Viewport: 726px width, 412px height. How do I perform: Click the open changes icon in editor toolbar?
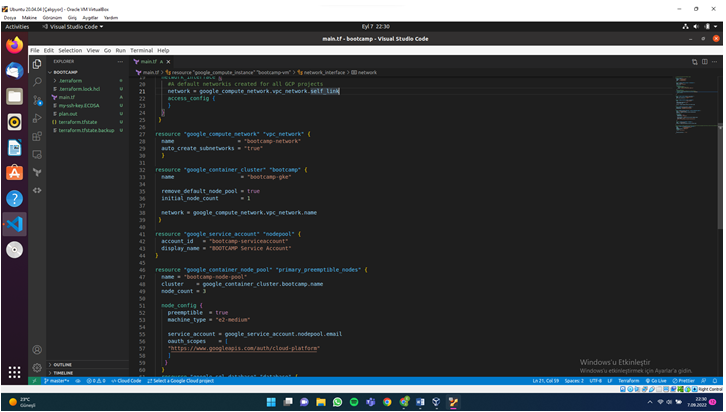[x=695, y=62]
